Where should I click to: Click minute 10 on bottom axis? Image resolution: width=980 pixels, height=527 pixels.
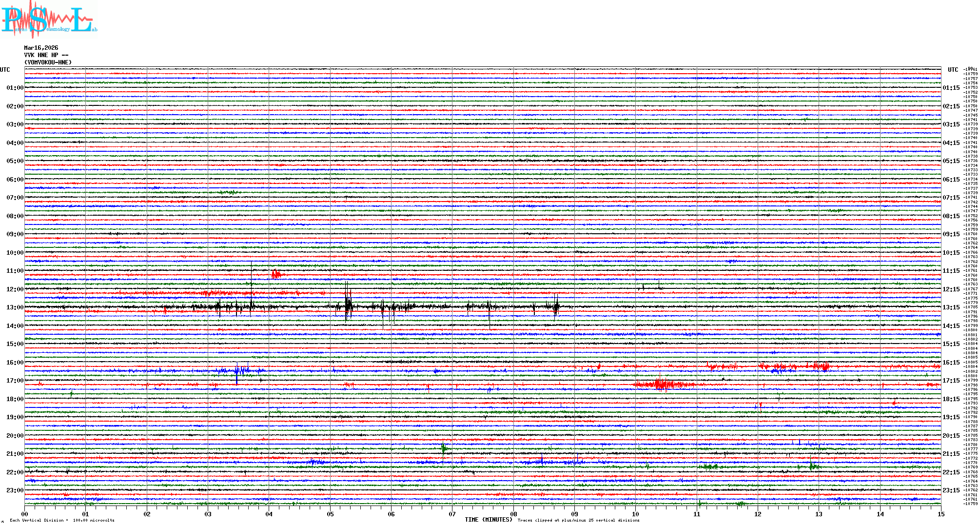(635, 514)
